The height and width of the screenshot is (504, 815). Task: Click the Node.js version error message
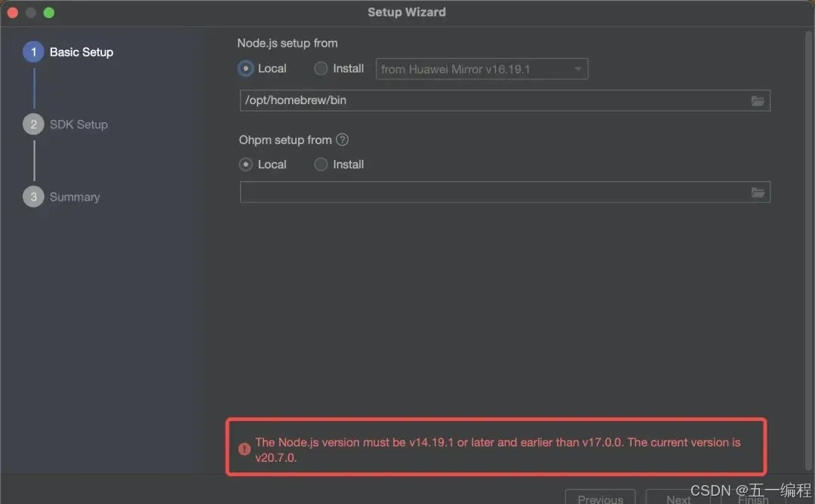497,450
